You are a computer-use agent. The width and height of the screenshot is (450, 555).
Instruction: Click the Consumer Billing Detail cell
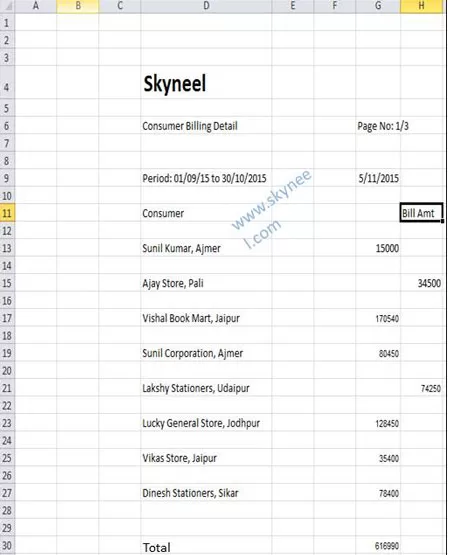[206, 126]
